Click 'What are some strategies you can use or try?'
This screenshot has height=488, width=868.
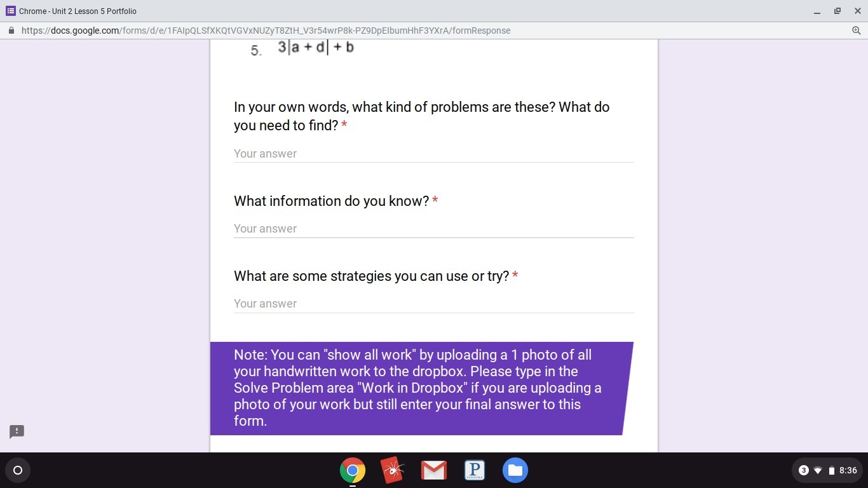[x=372, y=276]
